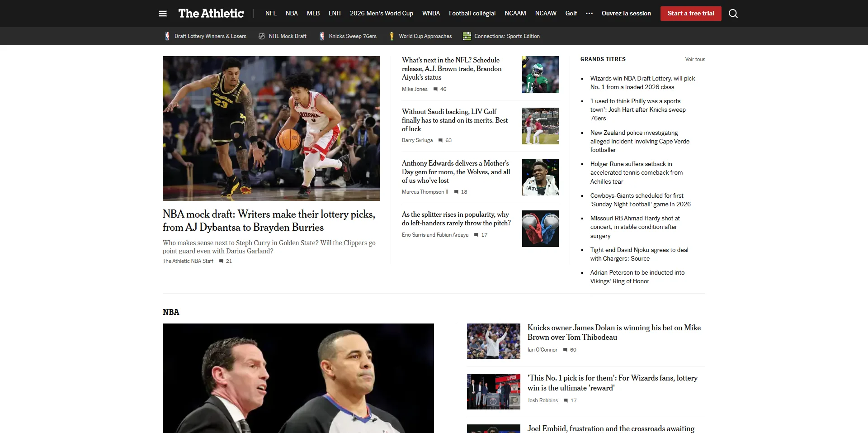Screen dimensions: 868x433
Task: Click the comment icon showing 63
Action: point(440,140)
